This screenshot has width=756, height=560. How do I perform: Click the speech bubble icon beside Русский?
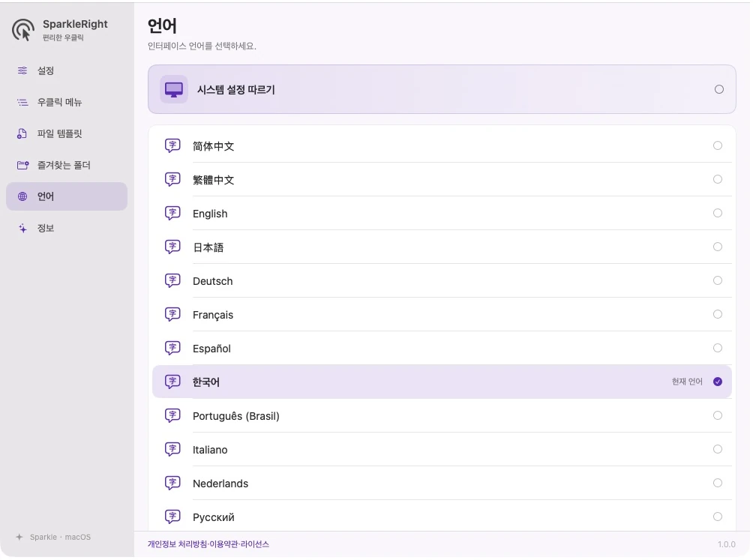172,517
